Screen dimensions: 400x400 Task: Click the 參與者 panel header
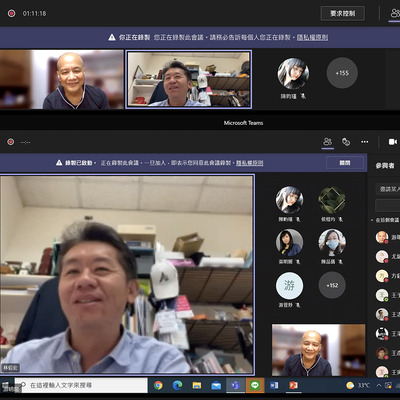(x=385, y=165)
